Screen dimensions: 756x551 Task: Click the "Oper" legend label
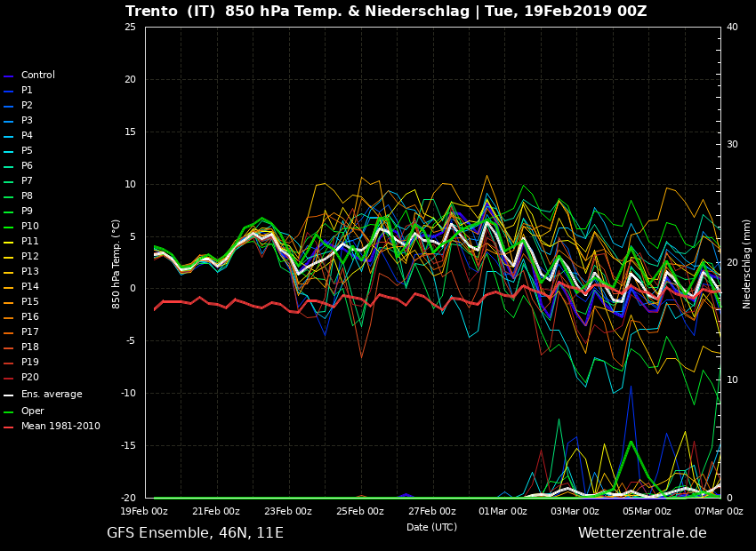point(32,411)
